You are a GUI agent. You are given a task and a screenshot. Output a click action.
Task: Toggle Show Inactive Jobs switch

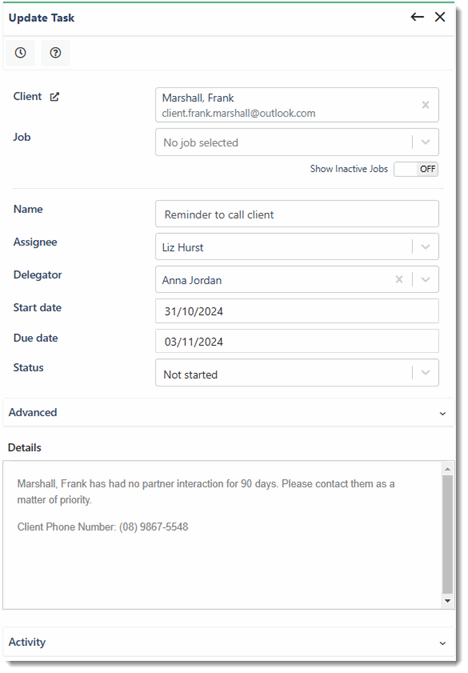click(x=416, y=169)
